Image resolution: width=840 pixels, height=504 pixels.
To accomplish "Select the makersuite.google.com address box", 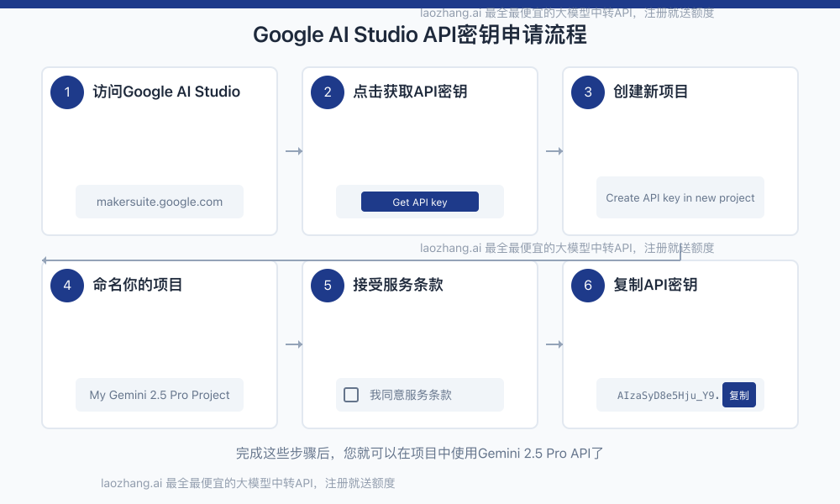I will (160, 202).
